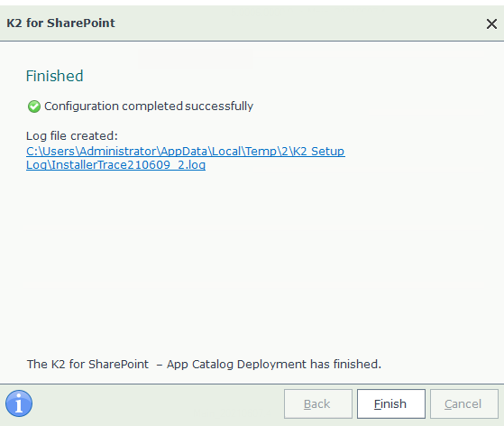Image resolution: width=504 pixels, height=426 pixels.
Task: Select the Finished heading text
Action: [x=54, y=76]
